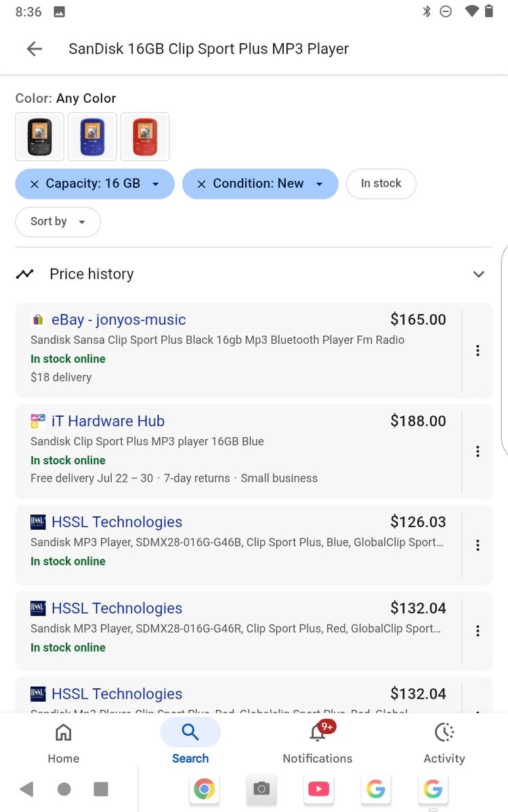This screenshot has height=812, width=508.
Task: Expand the Price history section
Action: (x=478, y=274)
